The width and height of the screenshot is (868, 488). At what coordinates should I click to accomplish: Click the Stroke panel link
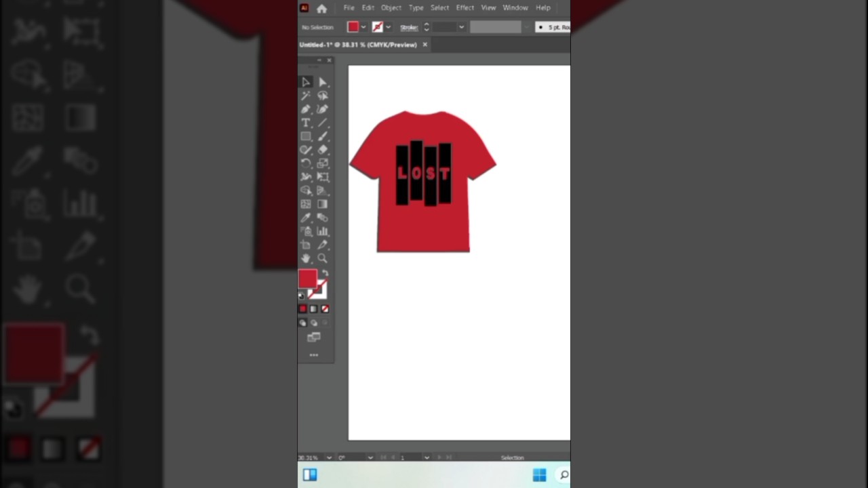pos(409,27)
